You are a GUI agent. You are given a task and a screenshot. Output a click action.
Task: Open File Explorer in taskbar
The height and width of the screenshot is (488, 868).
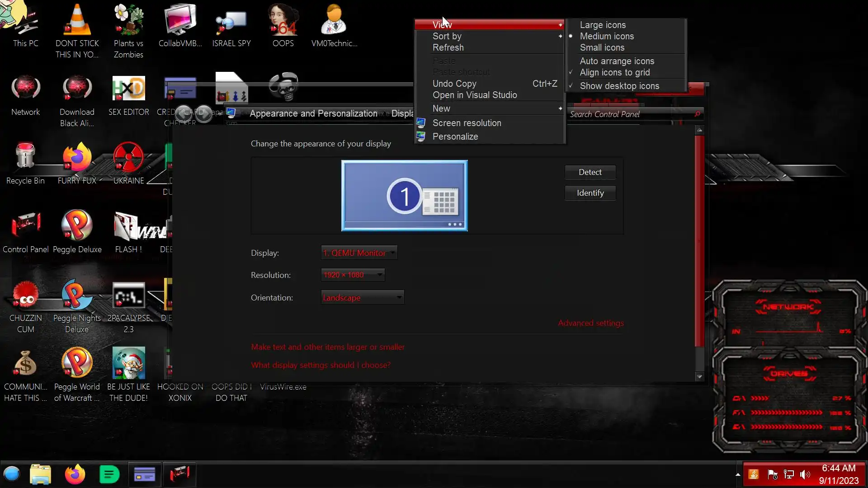click(x=40, y=474)
